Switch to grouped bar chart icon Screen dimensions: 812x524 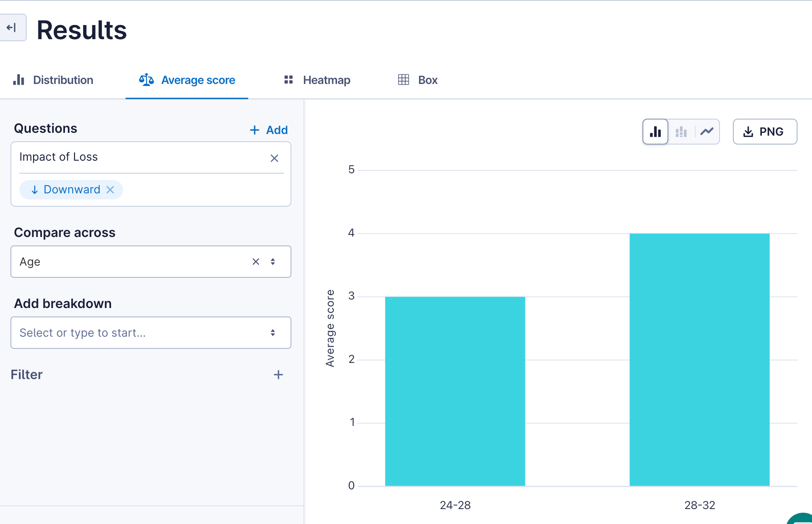(x=681, y=132)
